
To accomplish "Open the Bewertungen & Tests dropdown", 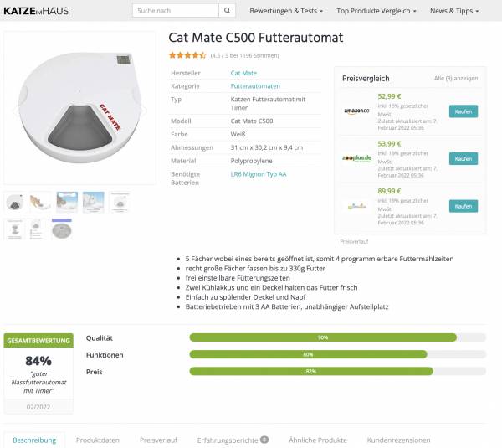I will [x=286, y=11].
